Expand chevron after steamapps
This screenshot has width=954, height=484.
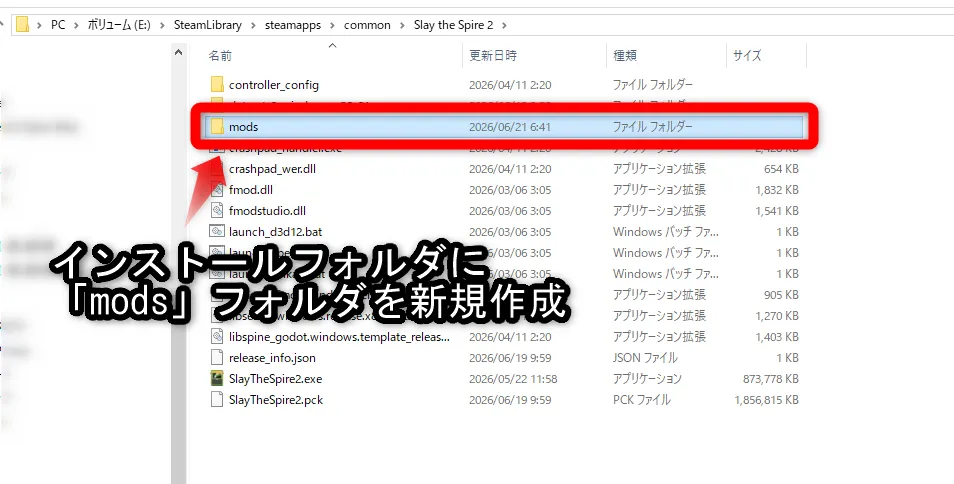point(333,25)
